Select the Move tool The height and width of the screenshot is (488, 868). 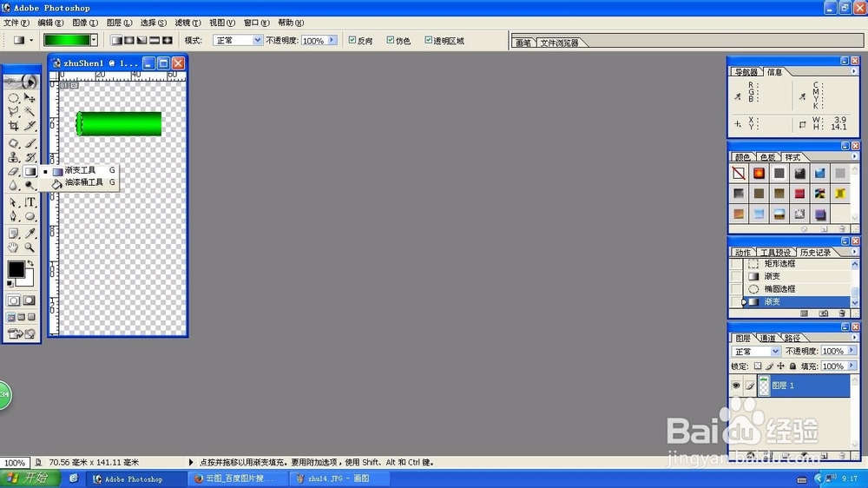click(30, 98)
